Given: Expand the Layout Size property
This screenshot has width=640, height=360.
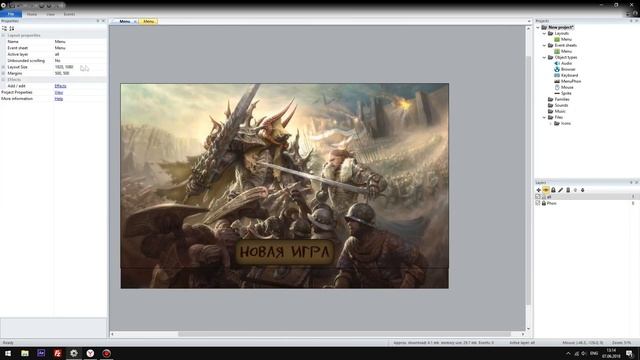Looking at the screenshot, I should tap(3, 67).
